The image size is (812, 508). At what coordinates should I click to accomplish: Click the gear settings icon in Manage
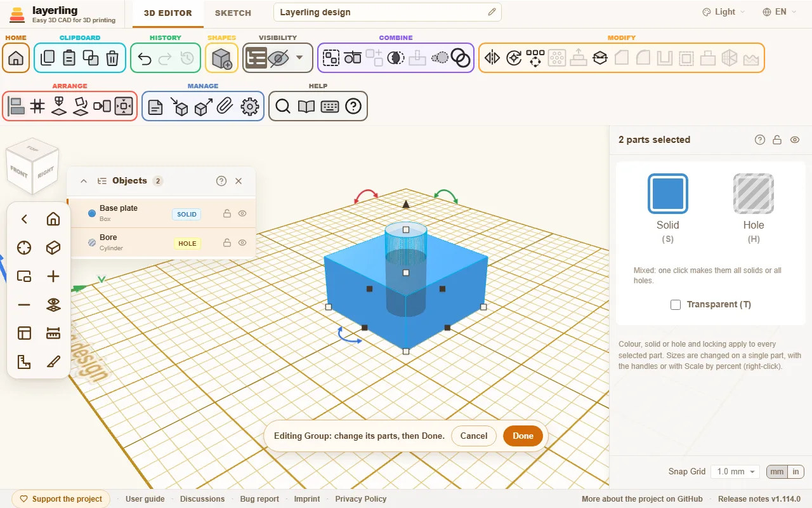[251, 107]
